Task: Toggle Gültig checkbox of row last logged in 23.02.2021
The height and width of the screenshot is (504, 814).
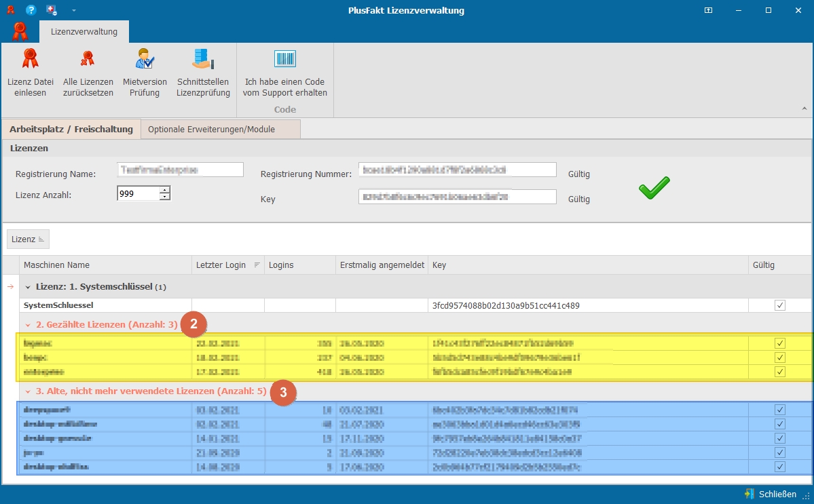Action: [780, 343]
